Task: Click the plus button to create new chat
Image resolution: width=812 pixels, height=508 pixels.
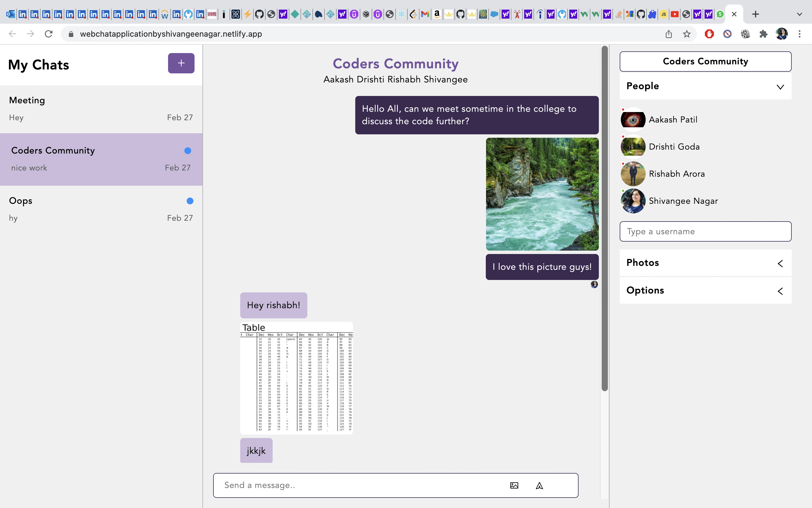Action: 181,63
